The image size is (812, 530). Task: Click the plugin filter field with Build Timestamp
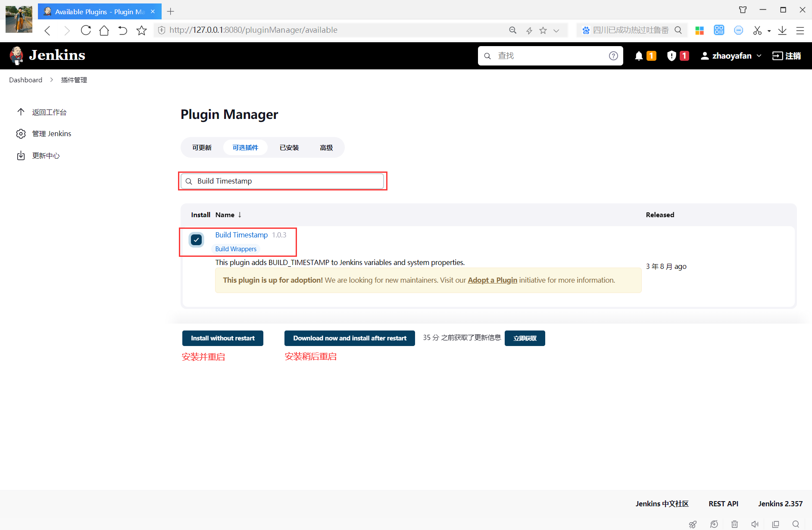[283, 181]
